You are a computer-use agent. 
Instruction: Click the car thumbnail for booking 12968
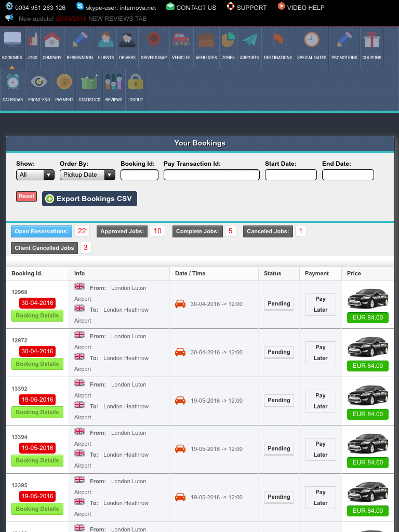click(x=368, y=298)
